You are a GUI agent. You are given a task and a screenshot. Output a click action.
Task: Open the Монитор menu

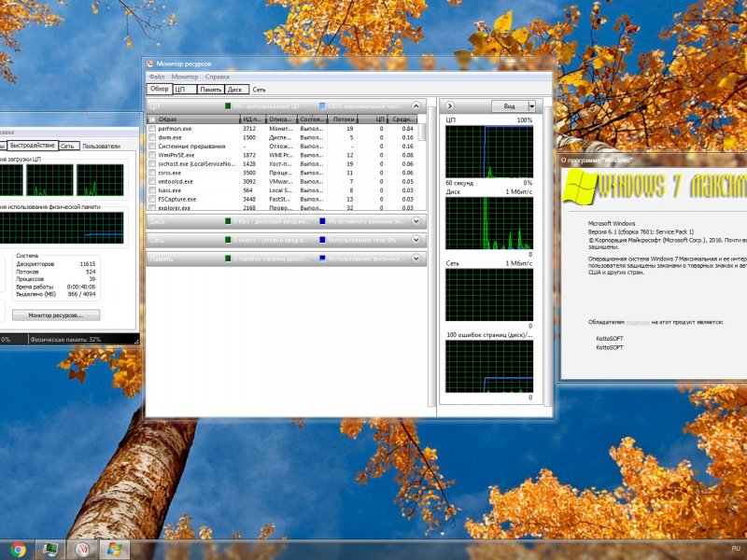click(185, 77)
